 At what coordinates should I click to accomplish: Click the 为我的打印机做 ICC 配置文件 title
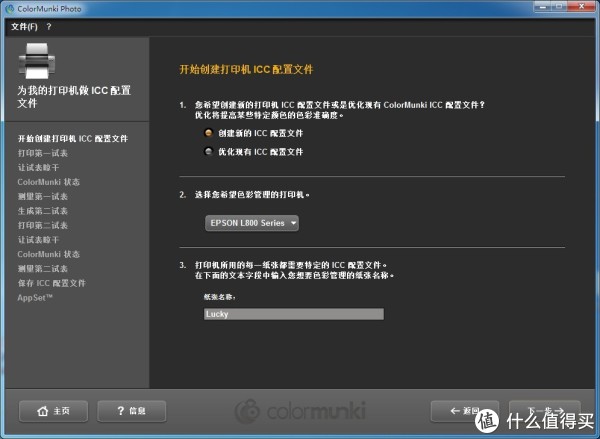pyautogui.click(x=74, y=96)
